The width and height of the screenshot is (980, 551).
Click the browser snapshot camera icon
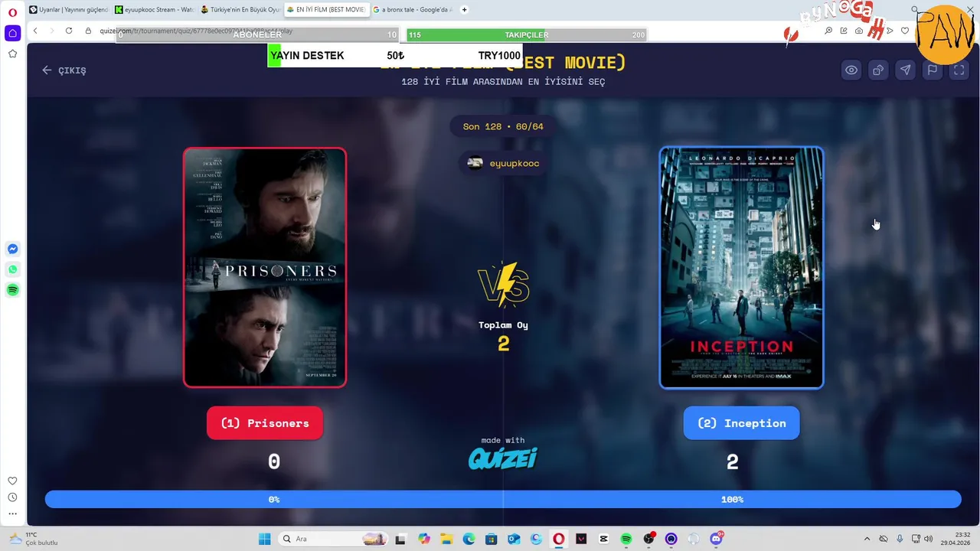(x=859, y=31)
